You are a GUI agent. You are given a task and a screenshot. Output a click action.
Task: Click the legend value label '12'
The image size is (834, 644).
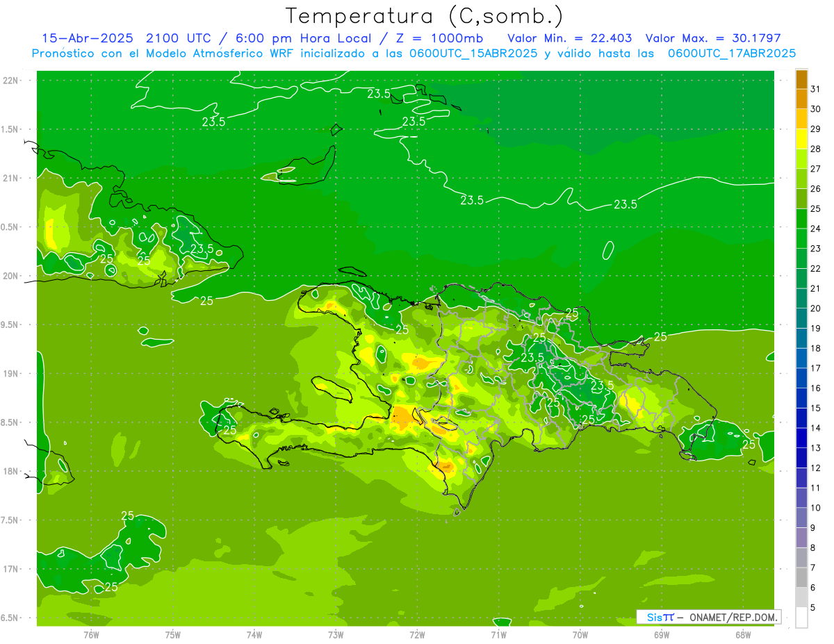[x=815, y=468]
